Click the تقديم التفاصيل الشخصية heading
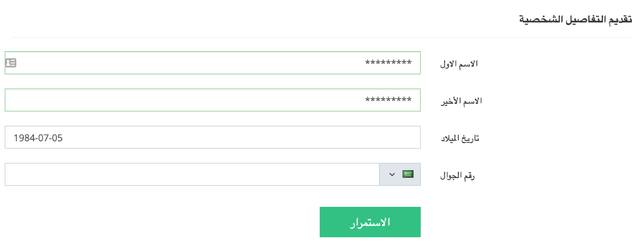 point(575,20)
